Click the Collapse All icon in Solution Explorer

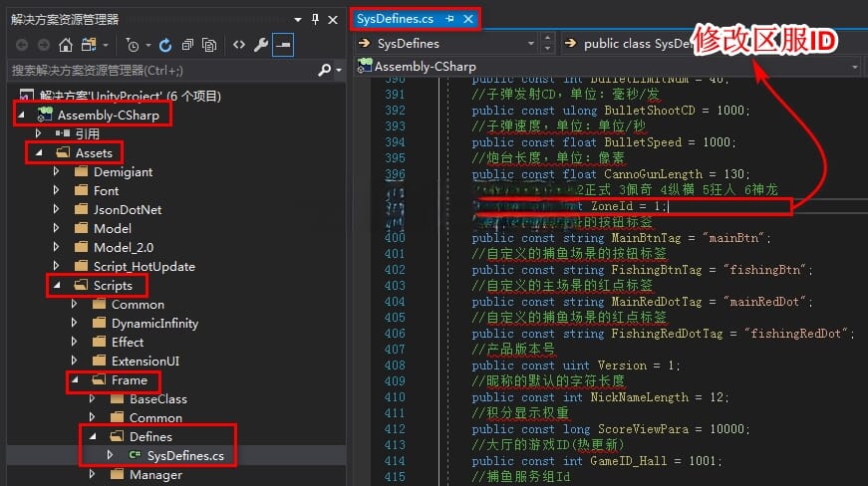186,45
